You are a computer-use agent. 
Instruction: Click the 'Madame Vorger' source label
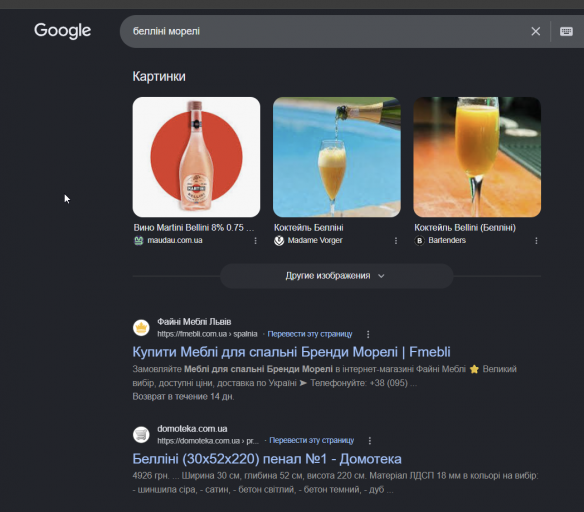(x=315, y=241)
